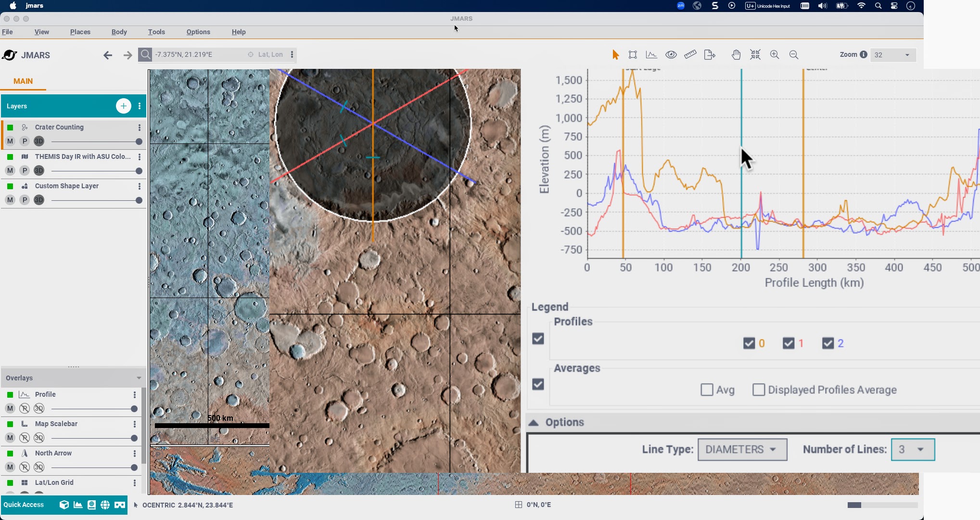Click the search magnifier next to coordinates

[145, 54]
